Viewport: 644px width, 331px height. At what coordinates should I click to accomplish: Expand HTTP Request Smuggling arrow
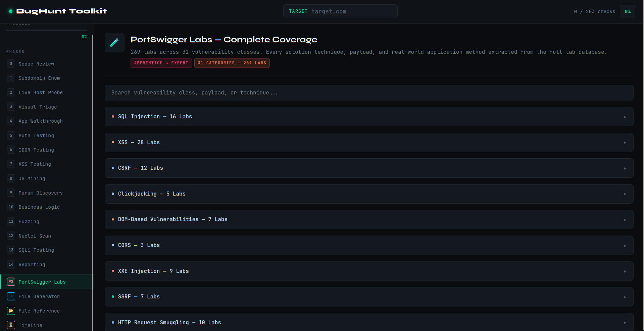coord(625,323)
